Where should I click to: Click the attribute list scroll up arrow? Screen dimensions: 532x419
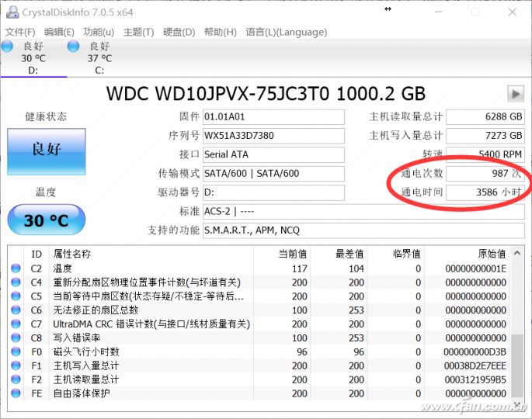pyautogui.click(x=517, y=253)
